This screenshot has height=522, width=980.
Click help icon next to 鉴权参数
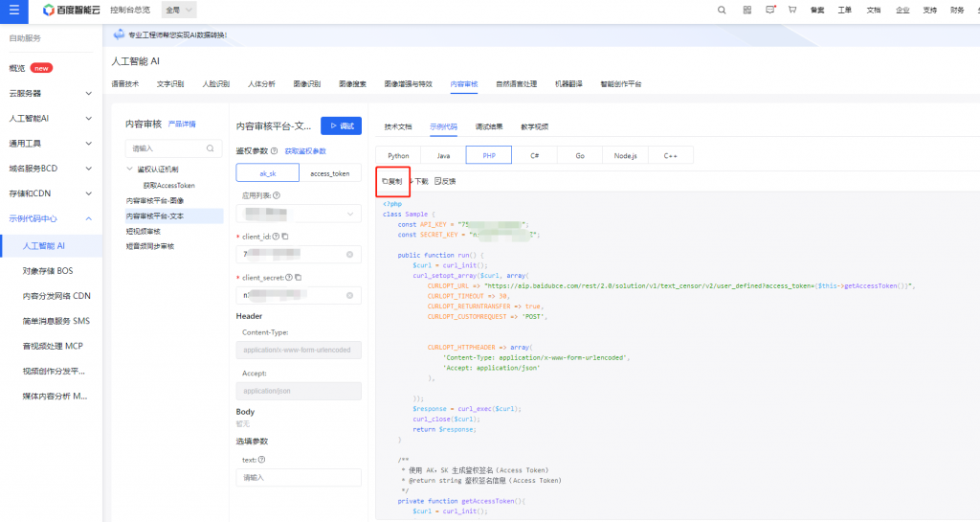(275, 151)
